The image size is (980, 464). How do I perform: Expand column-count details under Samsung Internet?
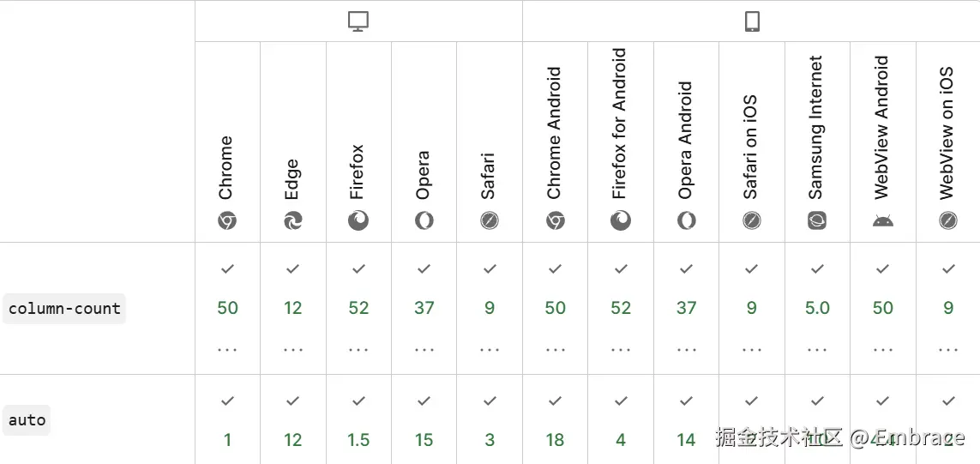817,350
